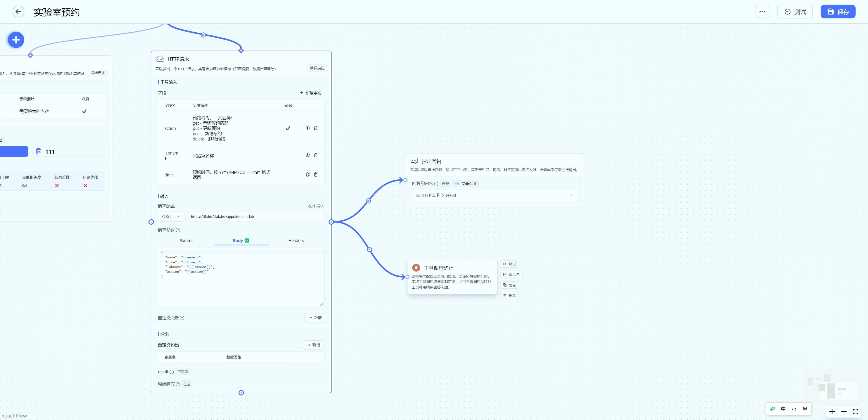Viewport: 868px width, 420px height.
Task: Click the blue plus add-node button
Action: pyautogui.click(x=16, y=40)
